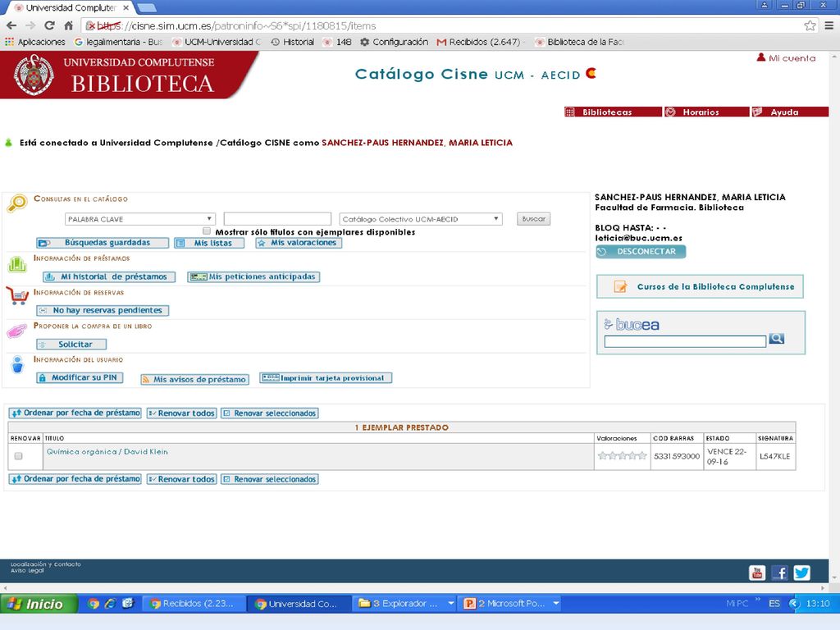Click the browser back arrow
Screen dimensions: 840x630
(x=11, y=25)
